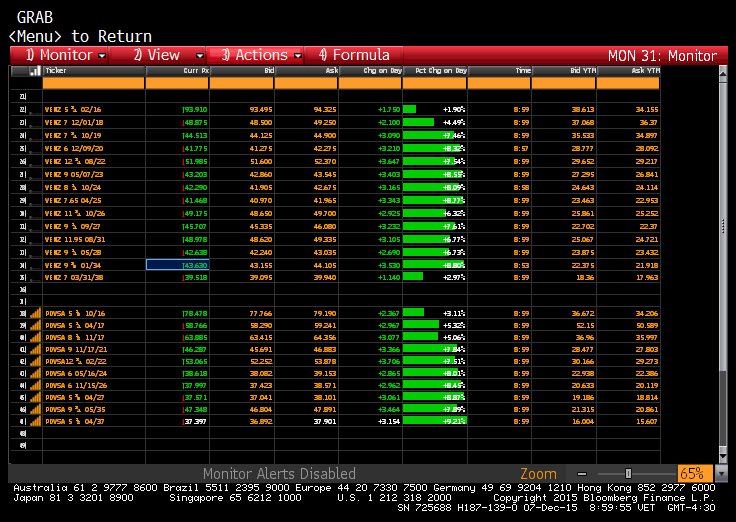Click orange filter field under Bid

pyautogui.click(x=241, y=84)
